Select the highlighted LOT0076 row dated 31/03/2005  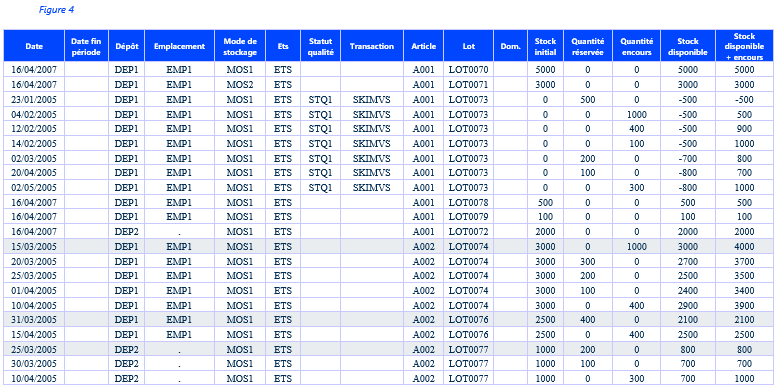pyautogui.click(x=389, y=319)
